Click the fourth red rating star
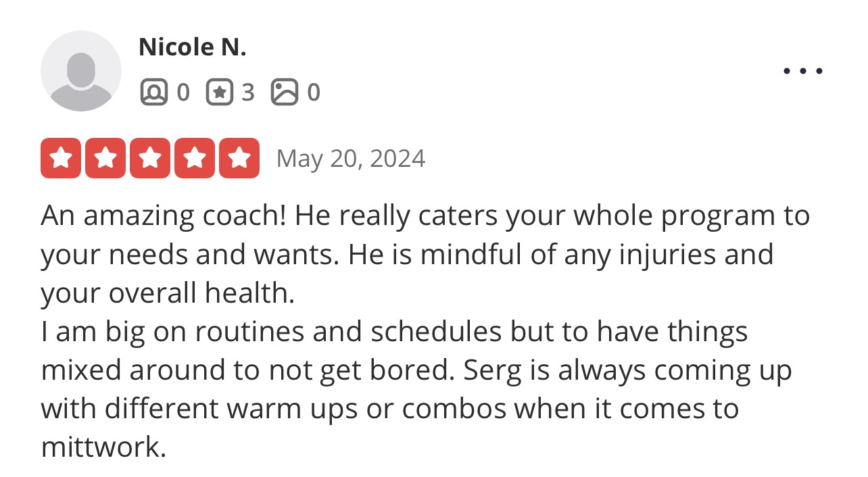The height and width of the screenshot is (477, 868). (195, 158)
